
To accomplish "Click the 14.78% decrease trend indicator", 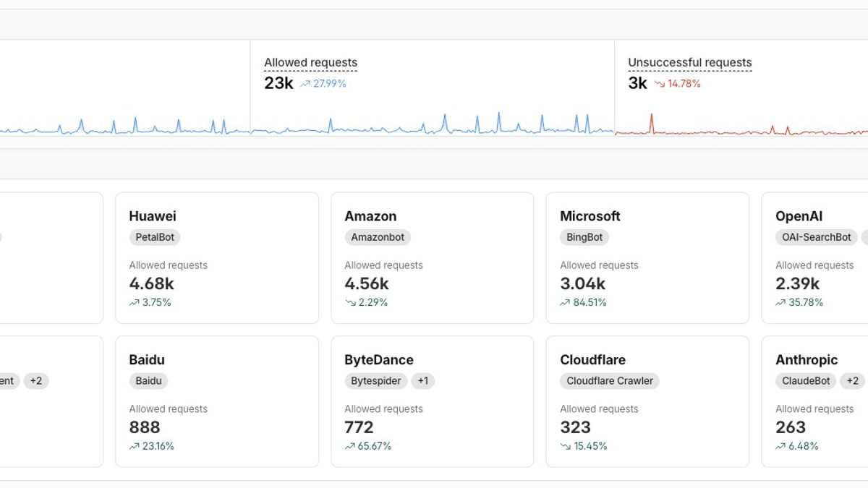I will 678,84.
